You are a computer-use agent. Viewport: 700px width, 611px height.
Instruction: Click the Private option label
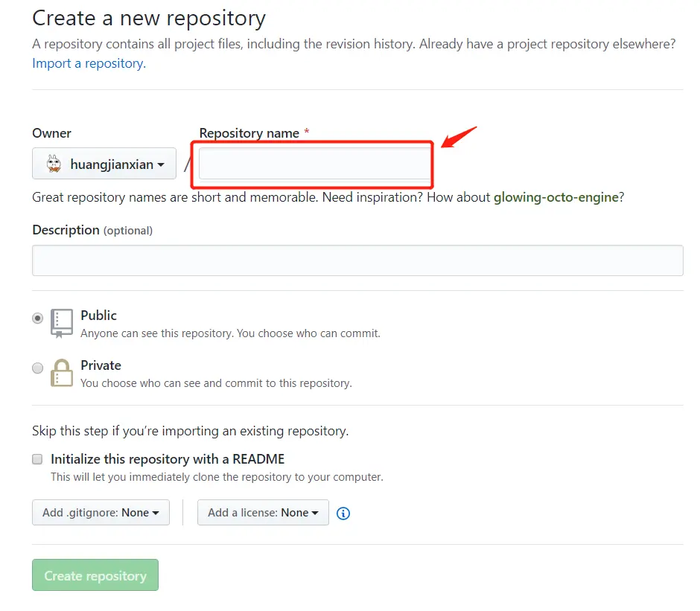[101, 365]
